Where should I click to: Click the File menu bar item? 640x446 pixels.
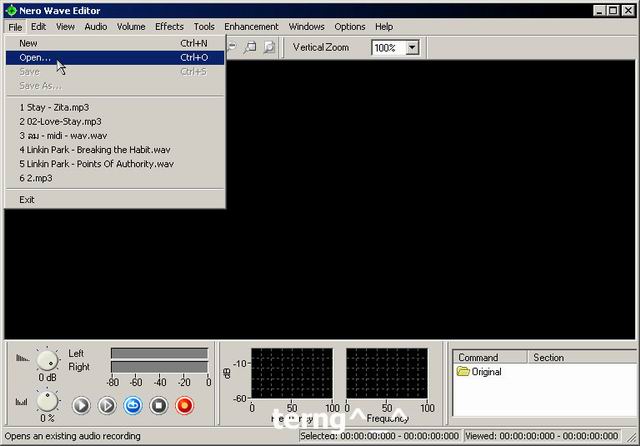pyautogui.click(x=15, y=27)
